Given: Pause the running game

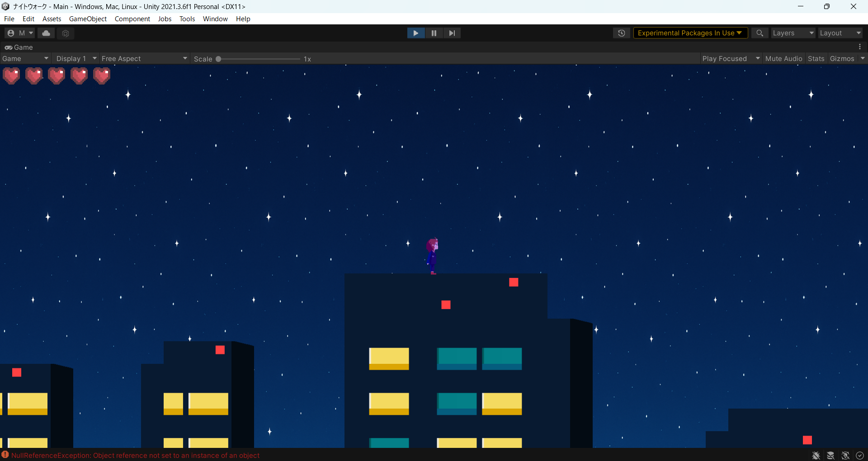Looking at the screenshot, I should (x=434, y=33).
